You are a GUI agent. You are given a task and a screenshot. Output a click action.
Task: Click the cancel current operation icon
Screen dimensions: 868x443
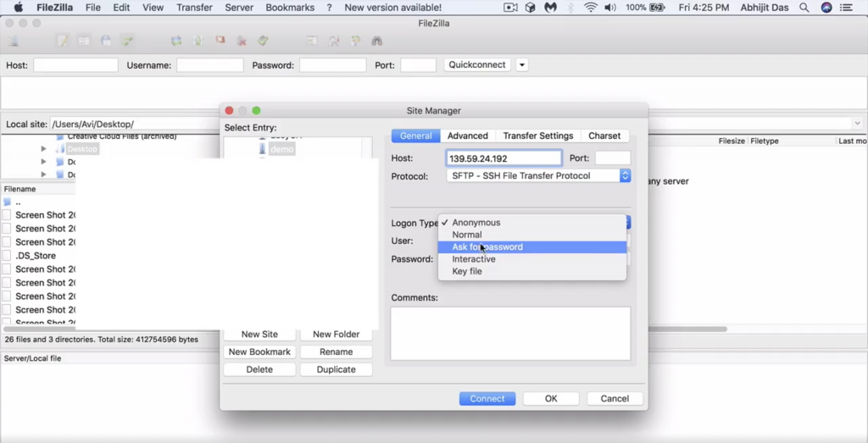(220, 41)
